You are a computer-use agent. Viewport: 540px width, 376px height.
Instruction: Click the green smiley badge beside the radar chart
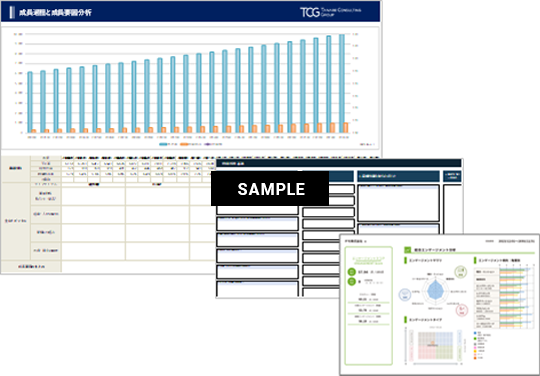[x=460, y=272]
